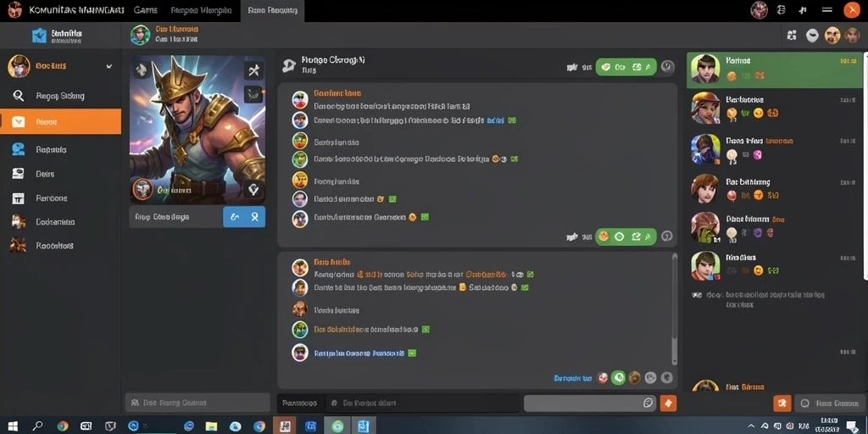Click the first icon inside the top green pill

(605, 67)
